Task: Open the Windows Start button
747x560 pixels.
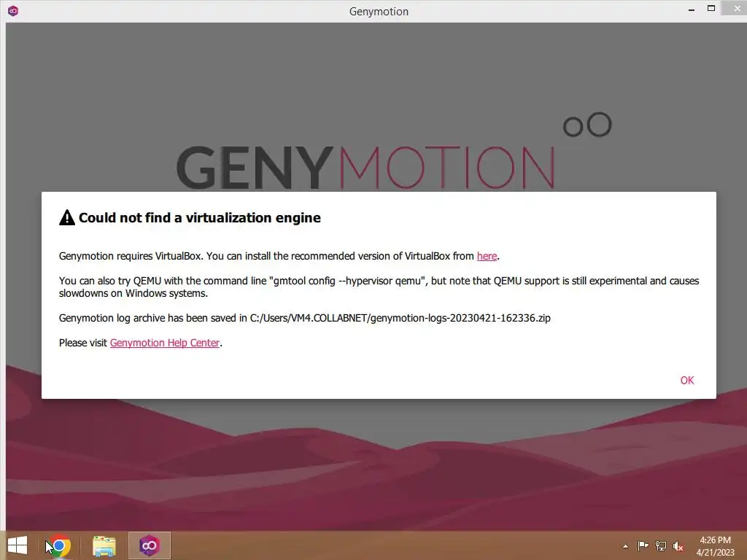Action: tap(18, 545)
